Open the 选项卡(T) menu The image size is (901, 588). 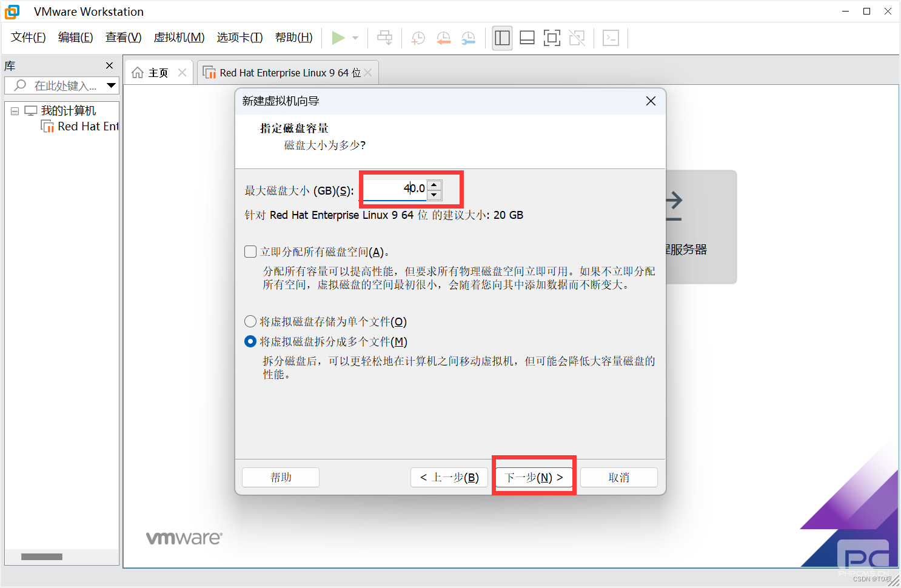point(240,38)
